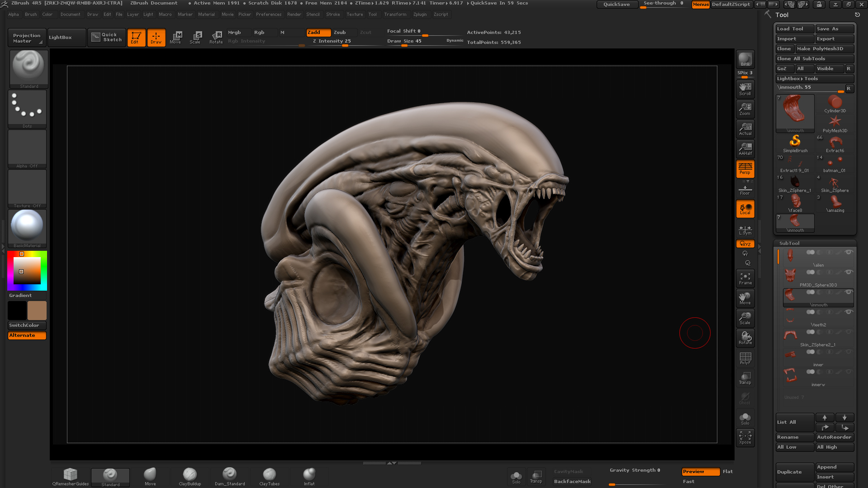
Task: Open Quick Sketch
Action: click(107, 38)
